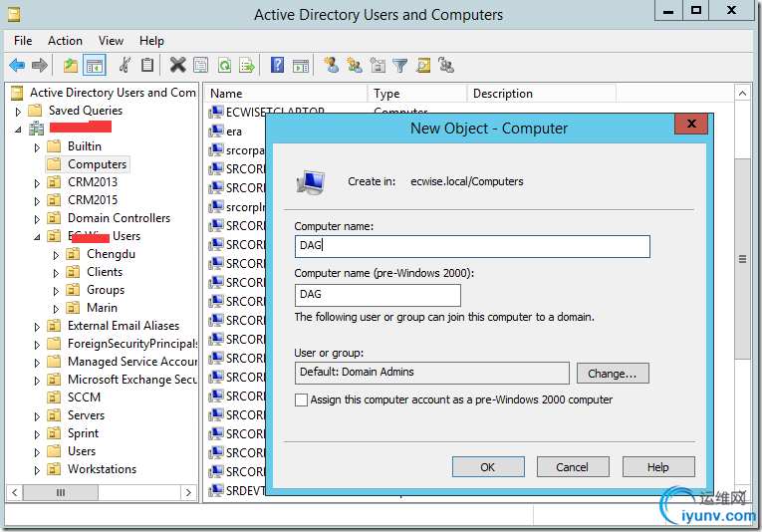Click the Forward arrow toolbar icon
The image size is (762, 532).
click(40, 65)
